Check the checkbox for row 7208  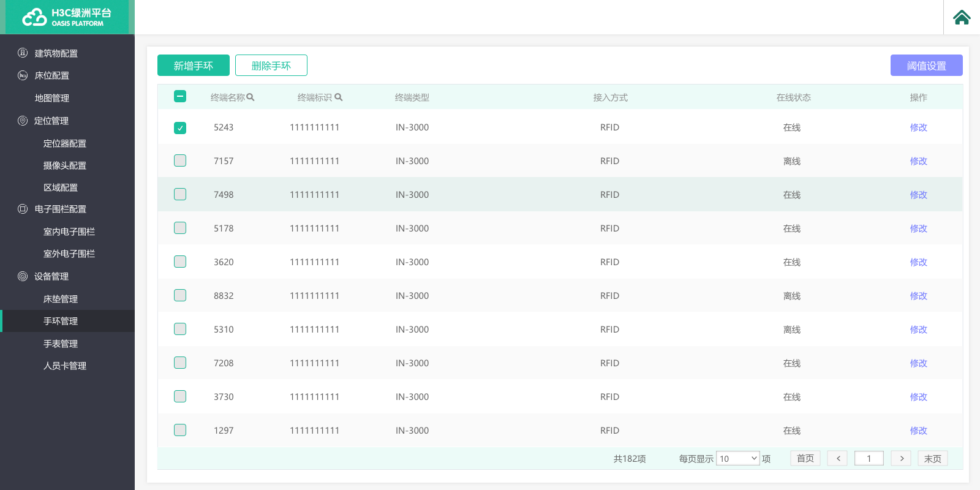180,363
